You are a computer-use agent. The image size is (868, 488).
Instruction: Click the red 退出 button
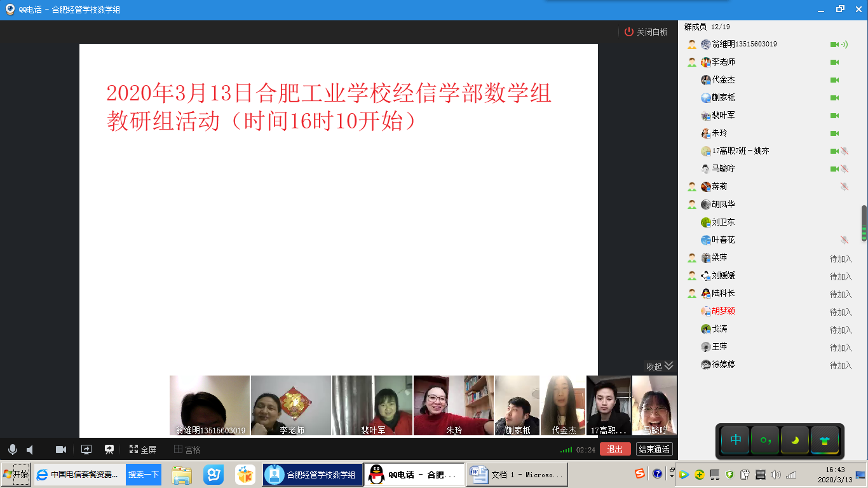pyautogui.click(x=614, y=449)
